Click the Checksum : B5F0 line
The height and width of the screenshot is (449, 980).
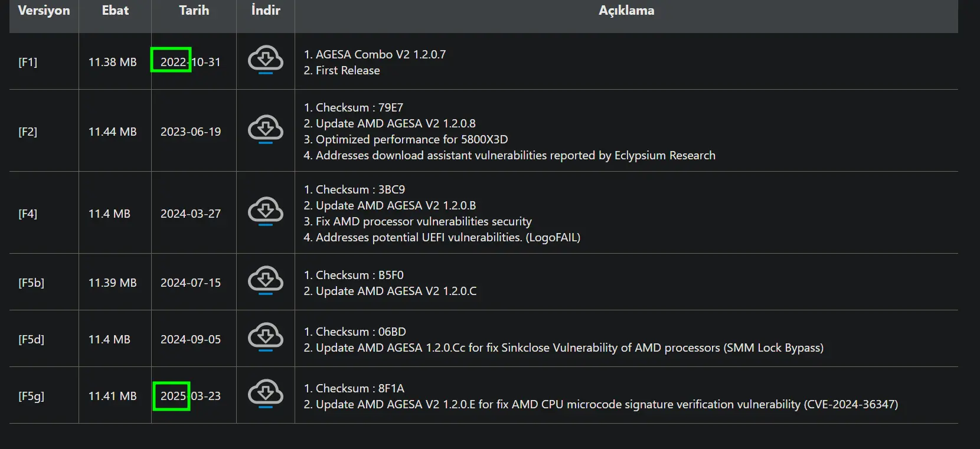pos(354,275)
